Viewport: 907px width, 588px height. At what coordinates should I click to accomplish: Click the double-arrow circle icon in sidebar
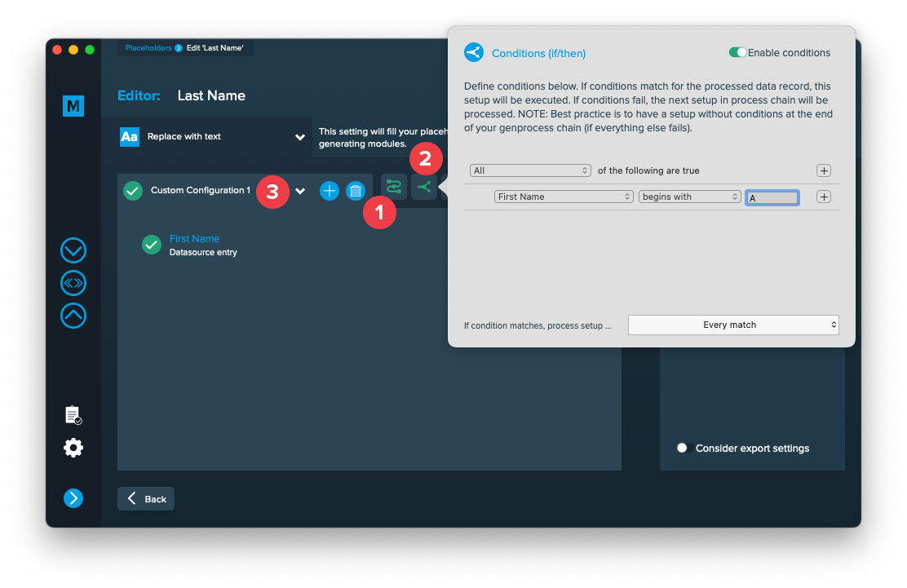[73, 283]
